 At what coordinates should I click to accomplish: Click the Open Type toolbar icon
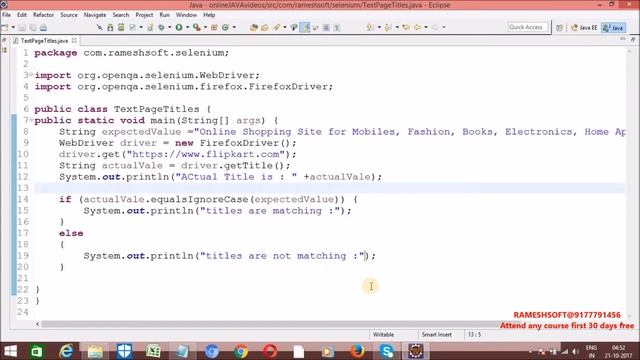pyautogui.click(x=254, y=27)
